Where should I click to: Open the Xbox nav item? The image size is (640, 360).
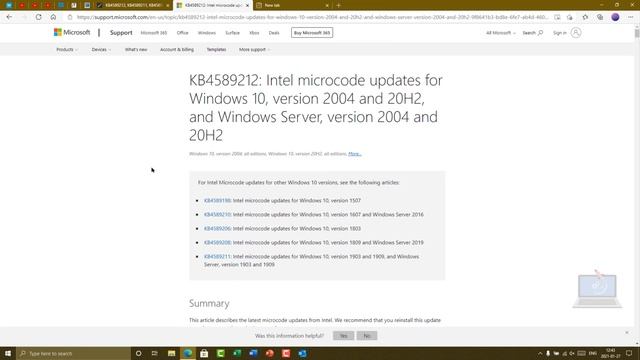(254, 33)
